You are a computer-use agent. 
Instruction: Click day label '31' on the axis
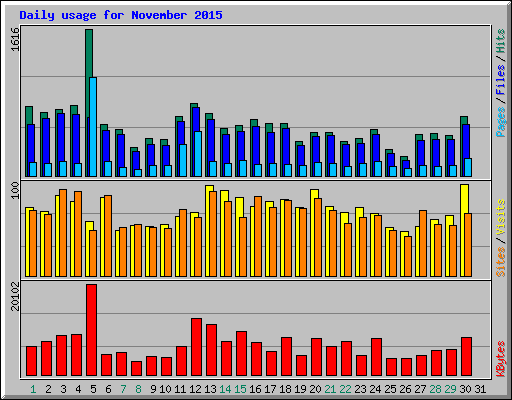[480, 389]
